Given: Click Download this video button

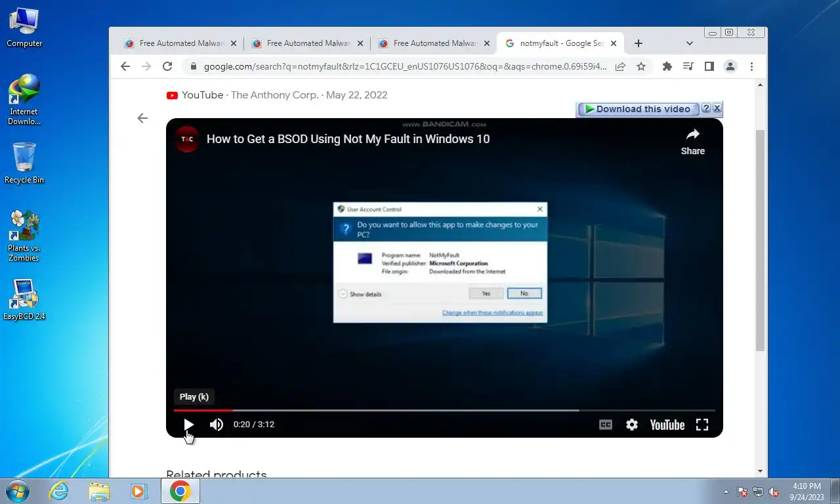Looking at the screenshot, I should coord(637,109).
